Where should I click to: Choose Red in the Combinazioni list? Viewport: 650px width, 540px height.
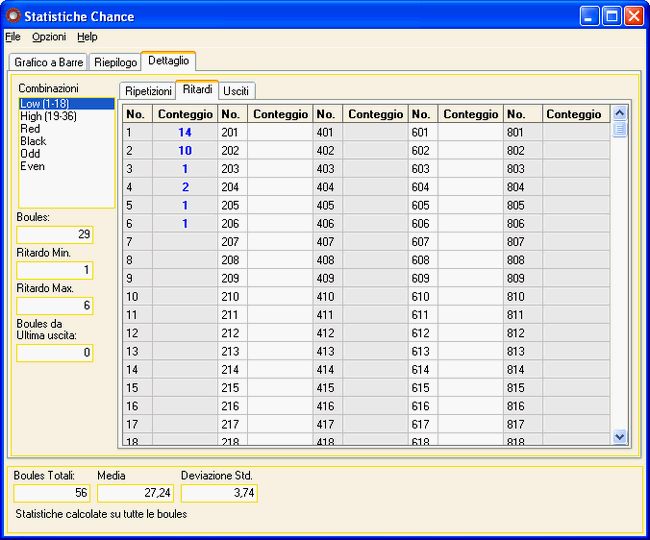[x=30, y=129]
